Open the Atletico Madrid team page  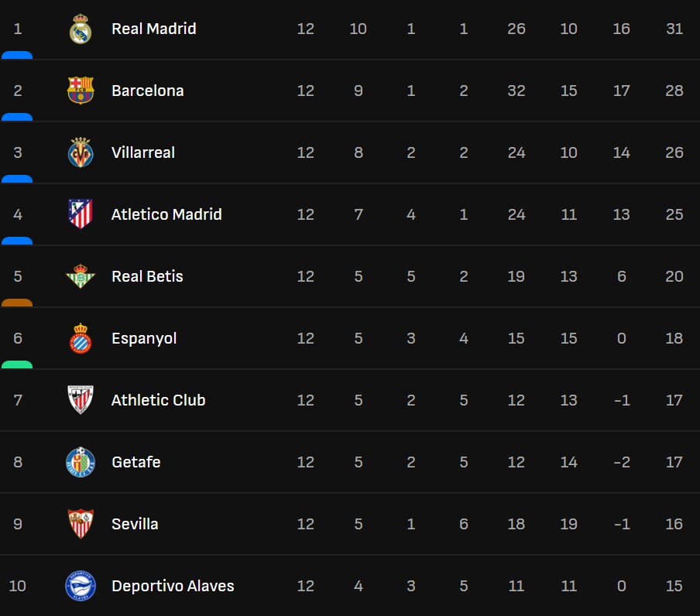tap(166, 214)
